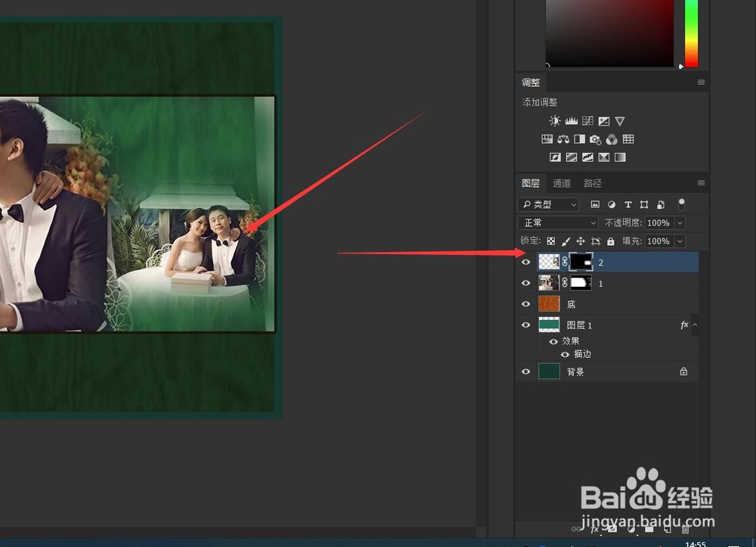Viewport: 756px width, 547px height.
Task: Filter layers by pixel layers
Action: click(x=596, y=204)
